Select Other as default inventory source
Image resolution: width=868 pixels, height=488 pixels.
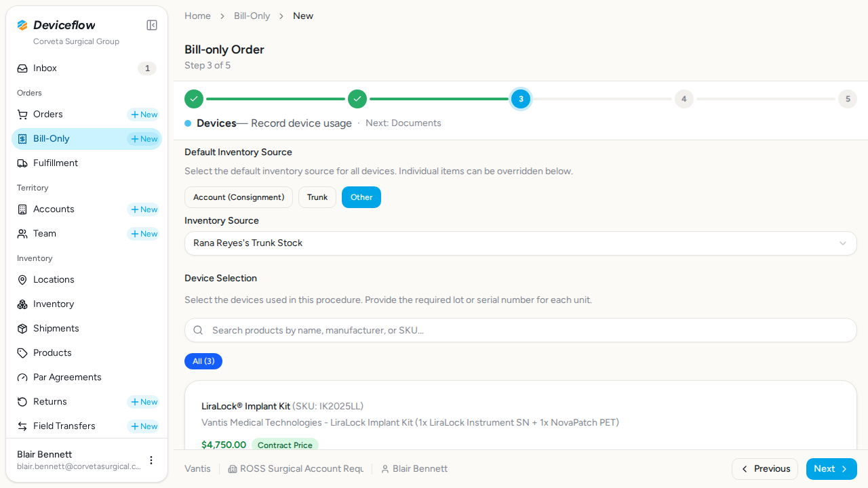[361, 197]
